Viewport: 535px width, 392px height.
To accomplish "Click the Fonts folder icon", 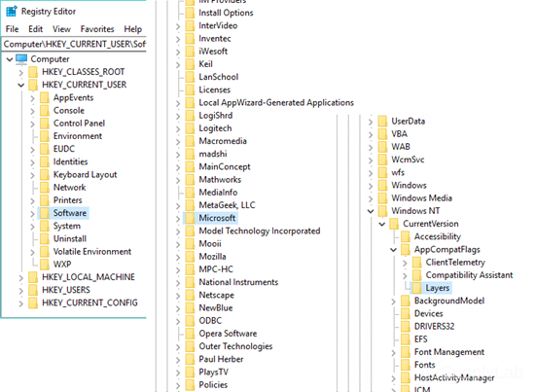I will [406, 365].
